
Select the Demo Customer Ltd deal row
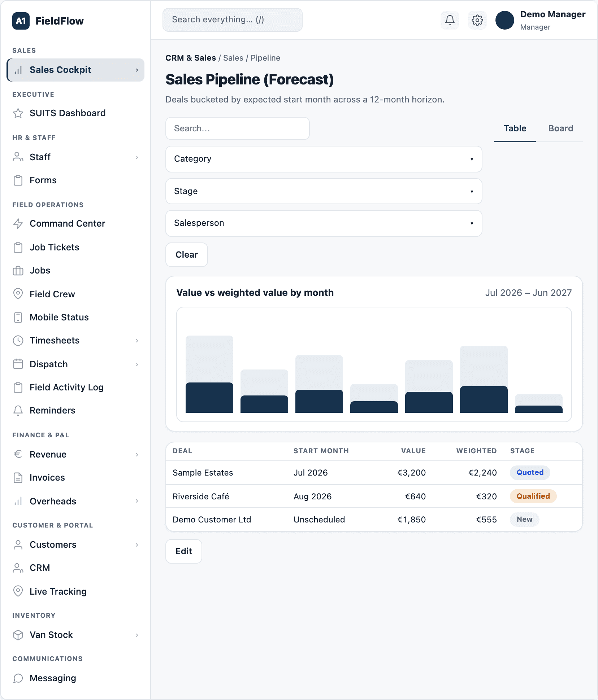(374, 520)
